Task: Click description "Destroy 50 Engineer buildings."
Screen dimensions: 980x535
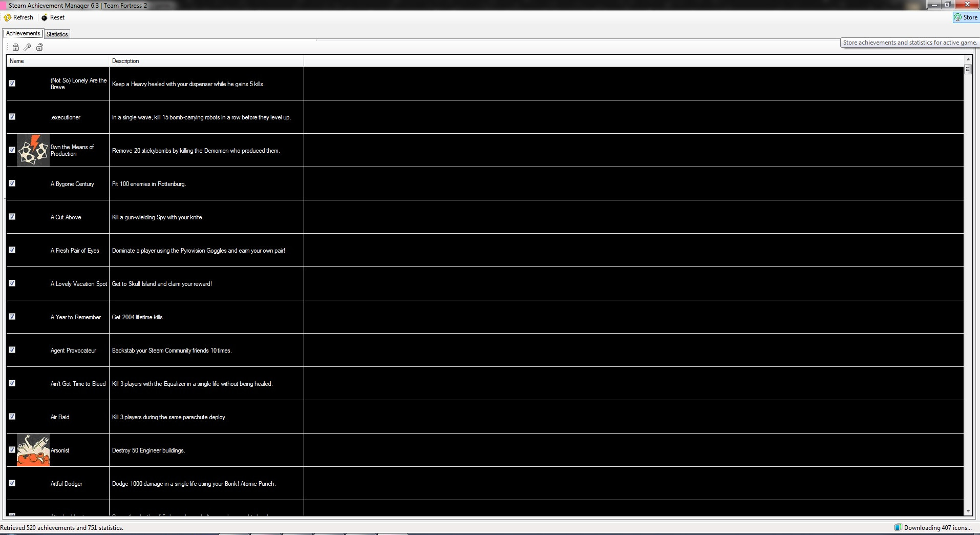Action: click(x=148, y=450)
